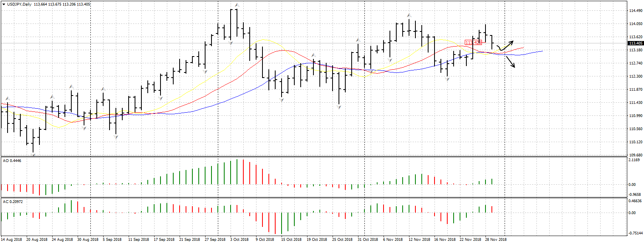Click the 3 Oct 2018 date label

[x=239, y=240]
